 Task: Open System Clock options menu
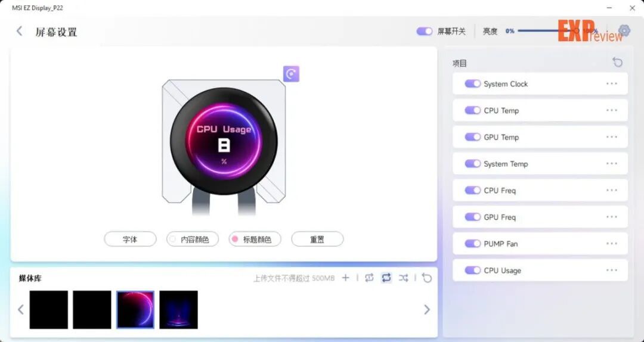612,84
